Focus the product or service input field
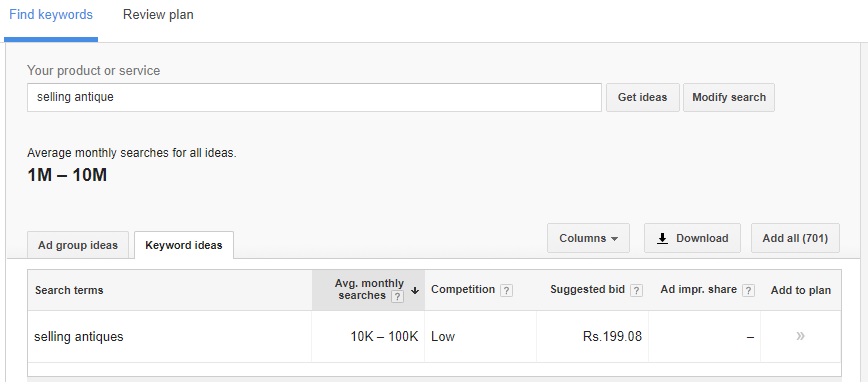 (x=314, y=97)
